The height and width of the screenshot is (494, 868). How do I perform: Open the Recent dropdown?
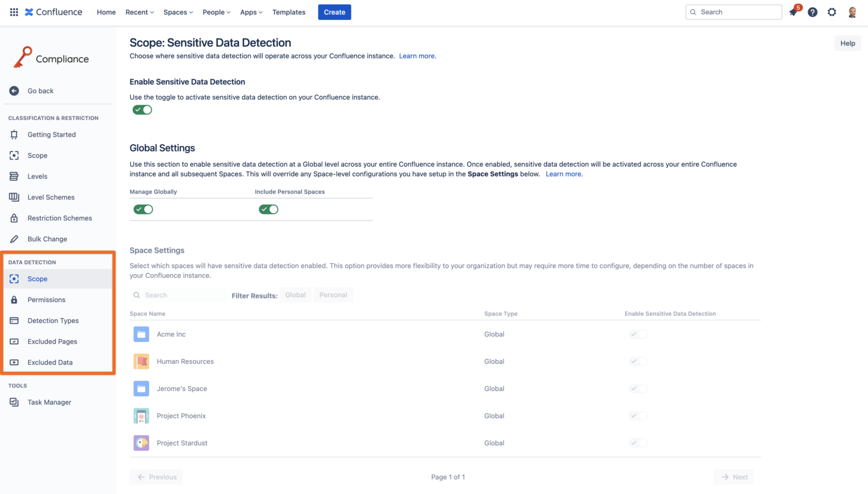coord(139,12)
